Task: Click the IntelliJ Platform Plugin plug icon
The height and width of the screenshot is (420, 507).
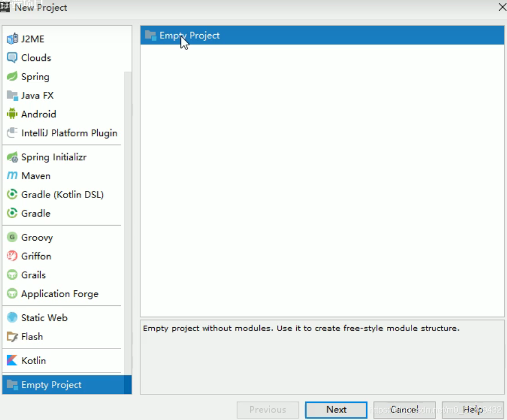Action: (x=12, y=133)
